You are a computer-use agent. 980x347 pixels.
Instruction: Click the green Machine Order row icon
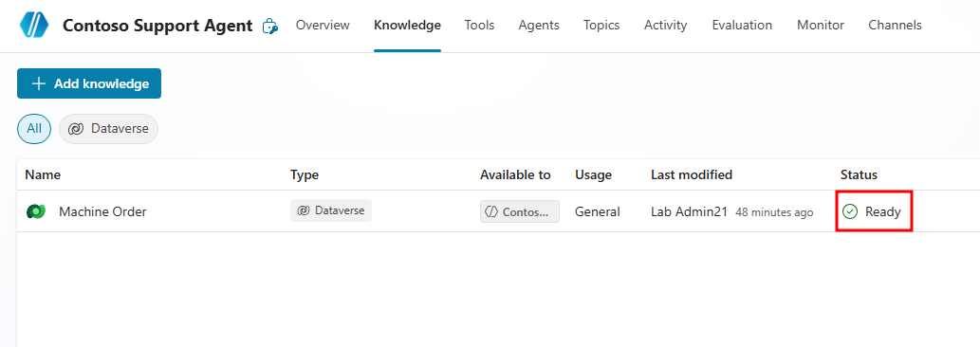[36, 211]
